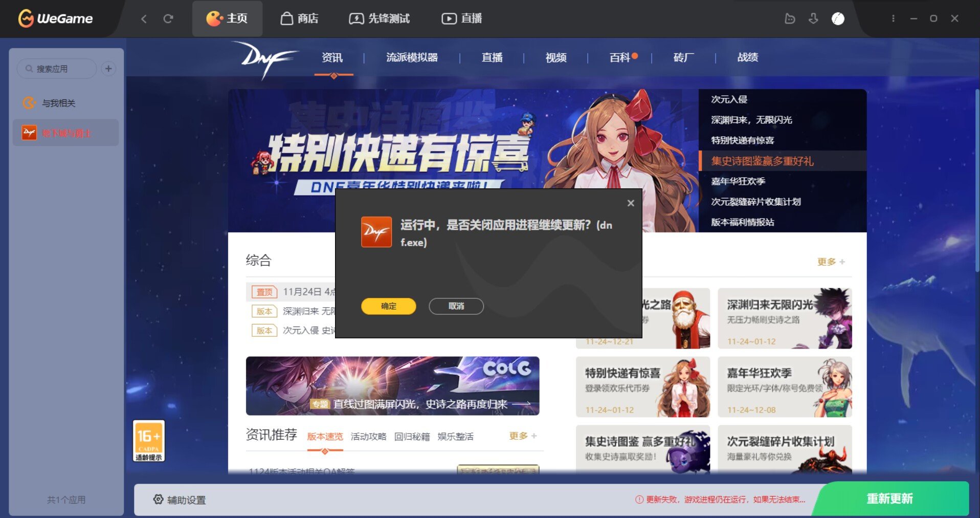Switch to the 资讯 tab
This screenshot has height=518, width=980.
coord(332,58)
